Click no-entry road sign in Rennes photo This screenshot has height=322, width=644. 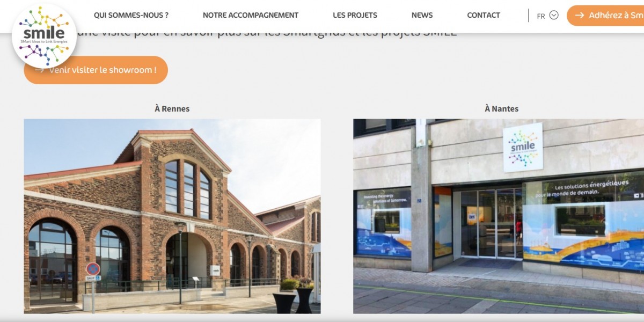pos(93,269)
